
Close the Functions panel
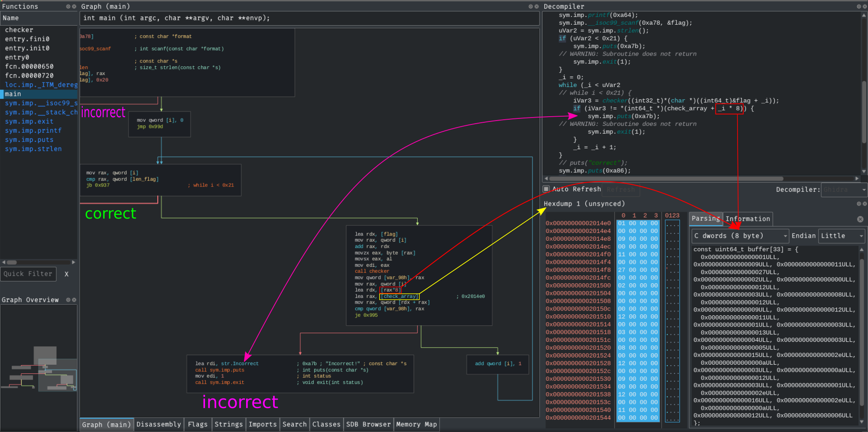point(74,7)
